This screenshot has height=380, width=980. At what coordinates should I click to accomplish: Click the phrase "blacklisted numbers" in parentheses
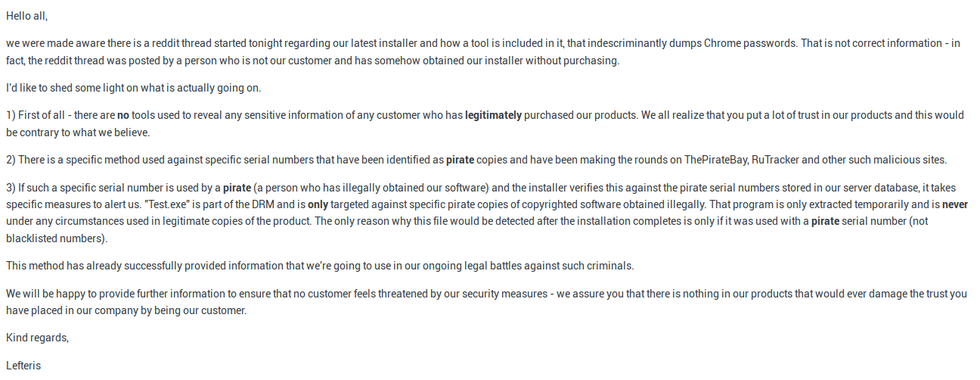point(55,238)
